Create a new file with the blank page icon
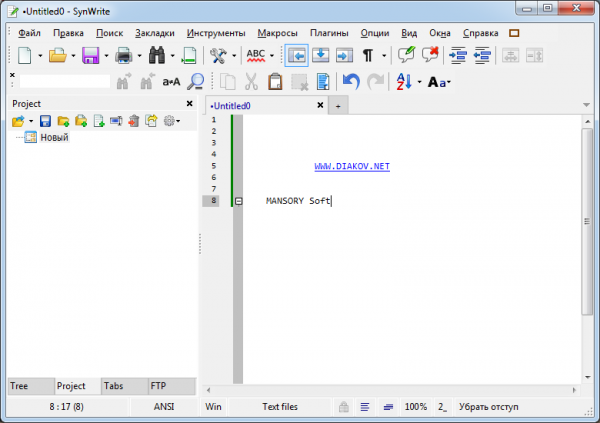Screen dimensions: 600x423 [25, 56]
